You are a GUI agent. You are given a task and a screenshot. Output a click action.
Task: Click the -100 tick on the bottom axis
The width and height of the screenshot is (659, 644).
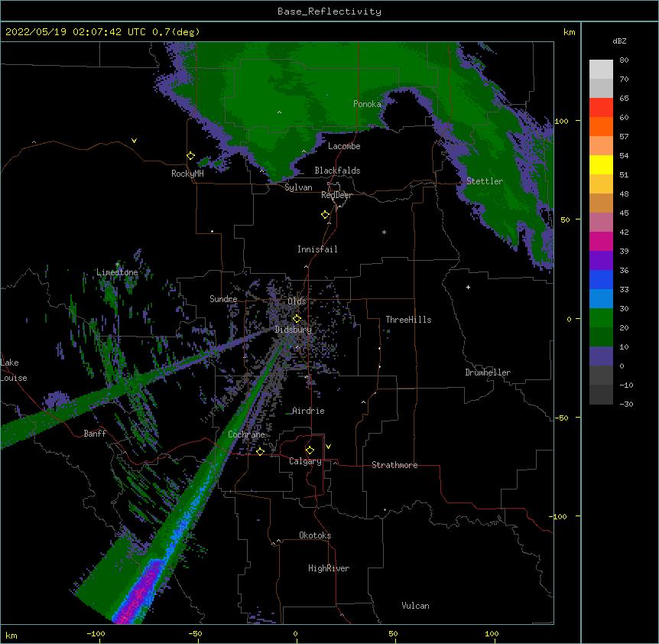point(96,633)
